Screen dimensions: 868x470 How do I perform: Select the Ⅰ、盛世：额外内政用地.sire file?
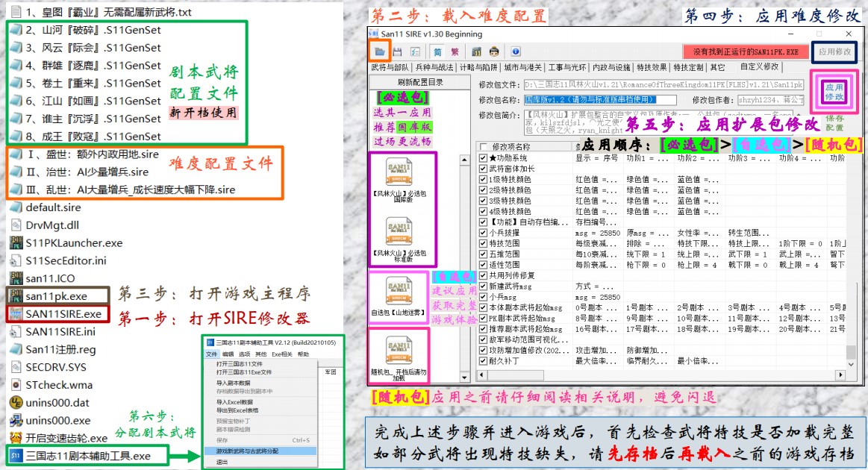84,154
